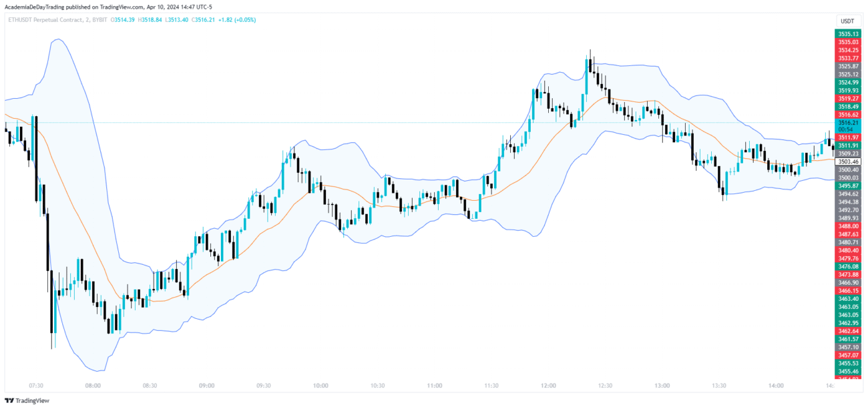Click the green 3535.13 price label
The image size is (868, 409).
[x=847, y=34]
